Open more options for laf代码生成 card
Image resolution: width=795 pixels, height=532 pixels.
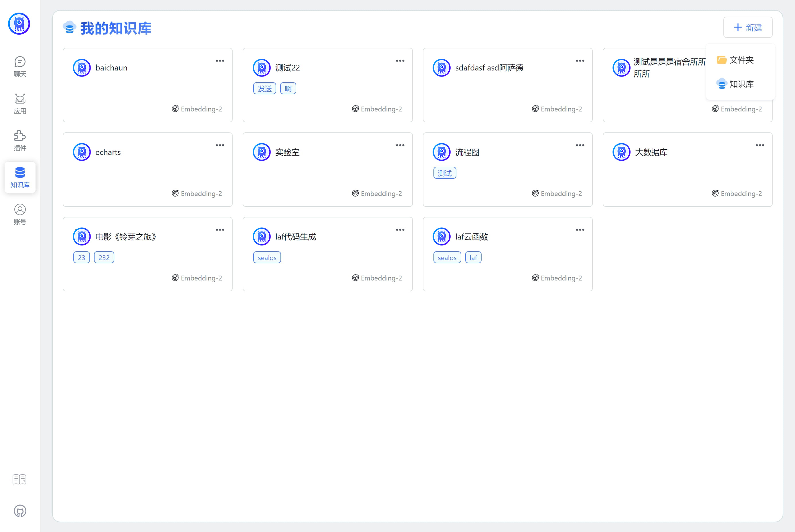pyautogui.click(x=400, y=230)
